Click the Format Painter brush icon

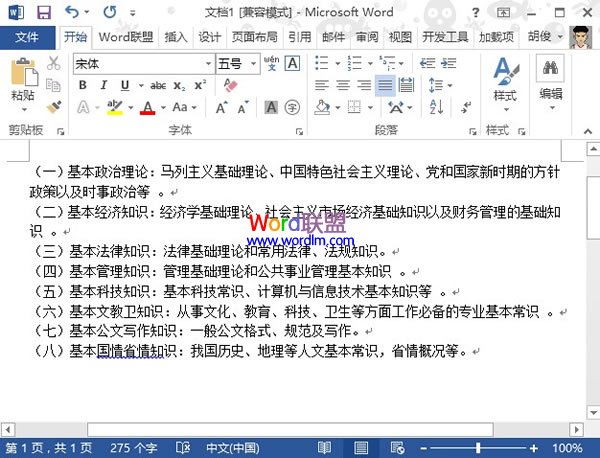(x=54, y=106)
